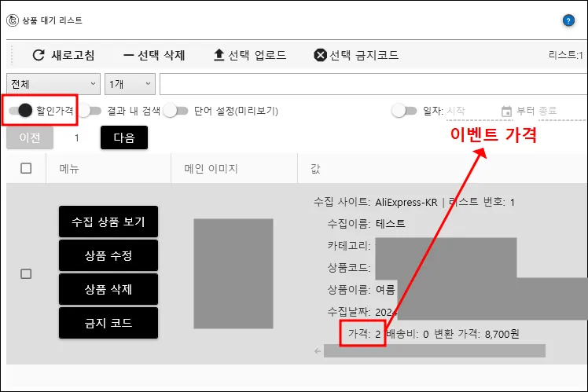588x392 pixels.
Task: Click the 종료 end date field
Action: pyautogui.click(x=562, y=111)
